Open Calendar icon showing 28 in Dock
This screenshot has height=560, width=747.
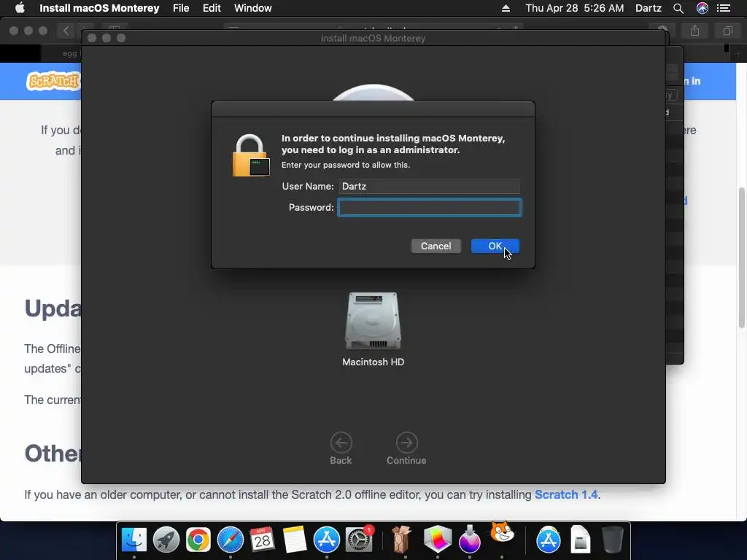point(262,540)
